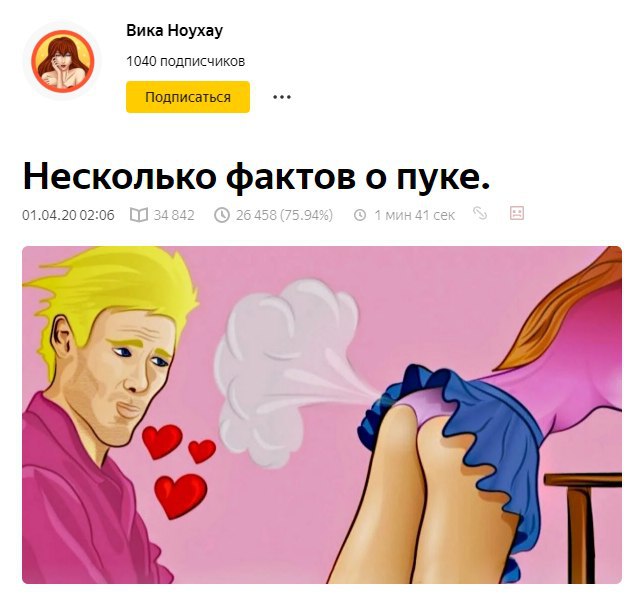This screenshot has height=606, width=635.
Task: Click the 1040 подписчиков subscriber count
Action: pos(185,61)
